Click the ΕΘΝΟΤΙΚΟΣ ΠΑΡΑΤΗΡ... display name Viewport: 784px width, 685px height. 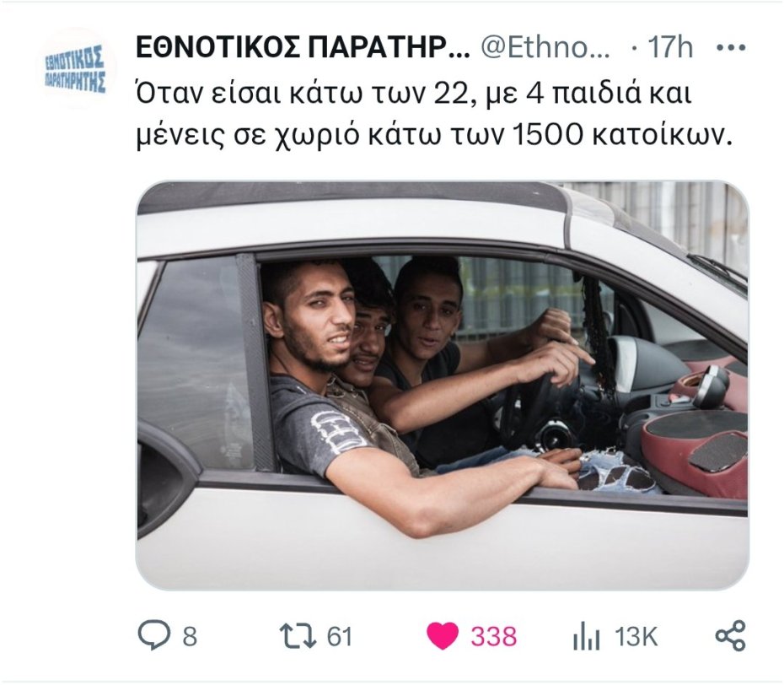click(303, 48)
